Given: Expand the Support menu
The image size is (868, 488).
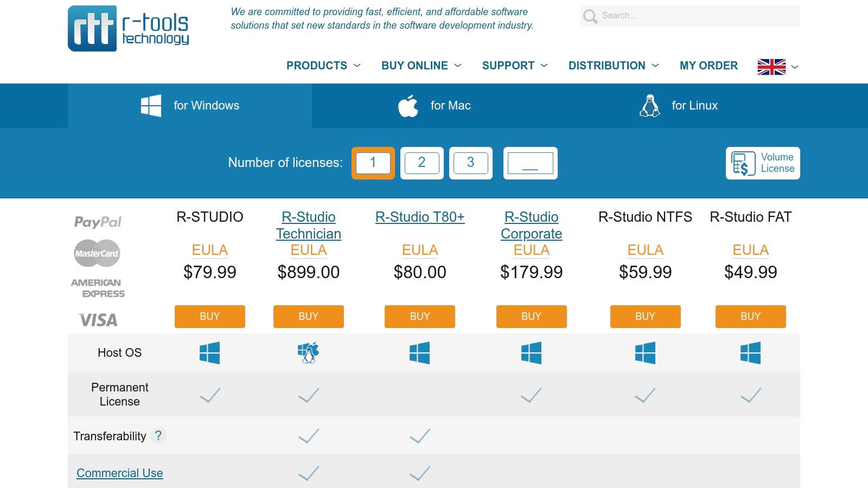Looking at the screenshot, I should point(514,66).
